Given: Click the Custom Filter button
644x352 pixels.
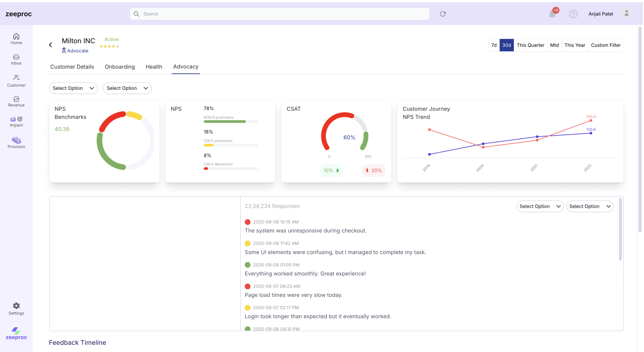Looking at the screenshot, I should tap(606, 45).
